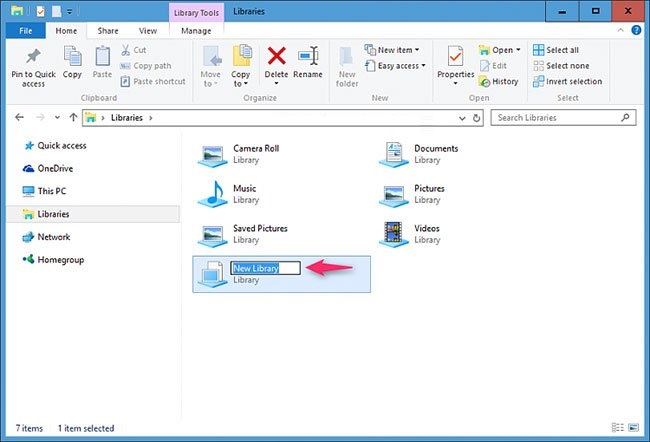Image resolution: width=650 pixels, height=442 pixels.
Task: Select This PC in navigation pane
Action: point(52,191)
